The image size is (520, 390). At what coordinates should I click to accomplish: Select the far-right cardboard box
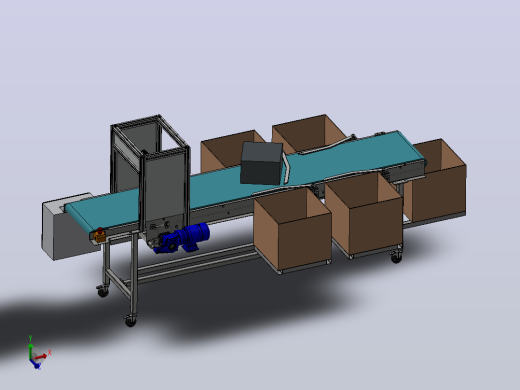coord(435,182)
